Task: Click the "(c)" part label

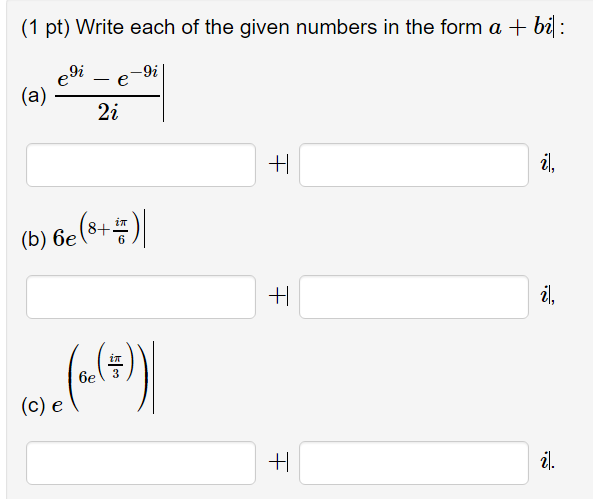Action: [33, 406]
